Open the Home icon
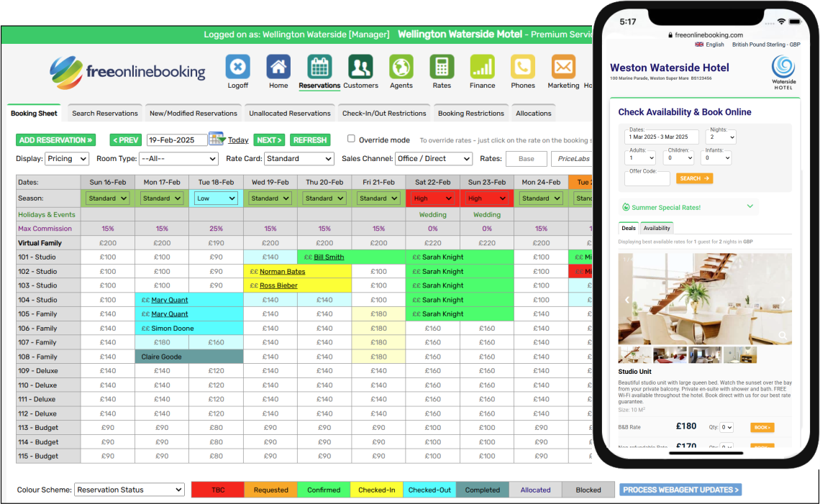The height and width of the screenshot is (504, 820). pyautogui.click(x=278, y=67)
